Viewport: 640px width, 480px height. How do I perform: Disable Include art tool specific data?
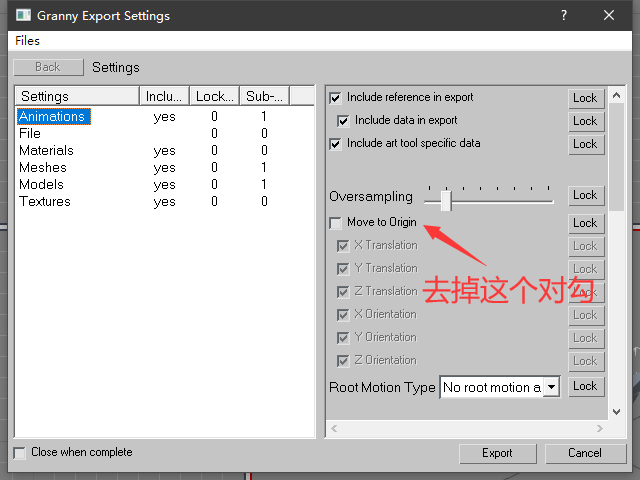[x=336, y=144]
